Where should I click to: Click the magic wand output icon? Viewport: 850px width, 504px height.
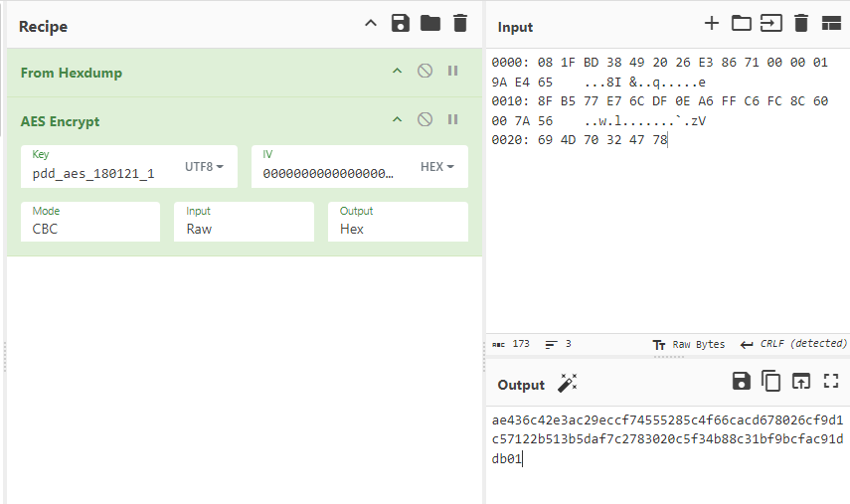click(x=568, y=384)
